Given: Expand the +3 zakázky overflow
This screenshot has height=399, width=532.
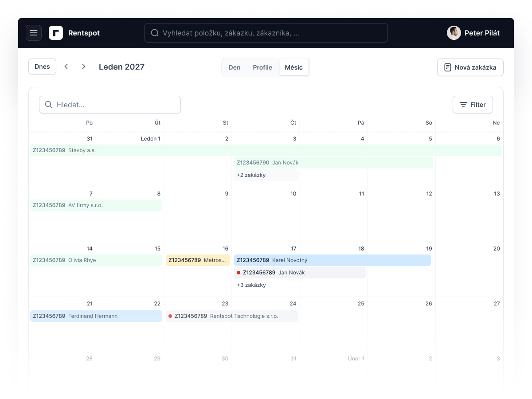Looking at the screenshot, I should 266,285.
